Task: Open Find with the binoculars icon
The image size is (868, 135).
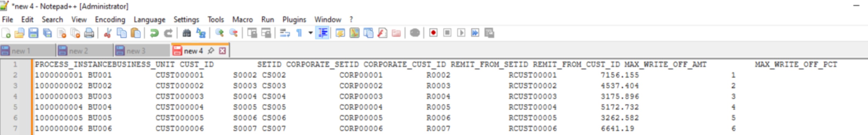Action: click(x=187, y=33)
